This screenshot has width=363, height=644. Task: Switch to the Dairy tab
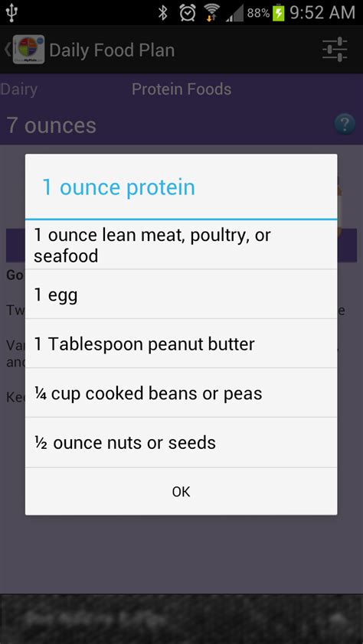[x=19, y=89]
